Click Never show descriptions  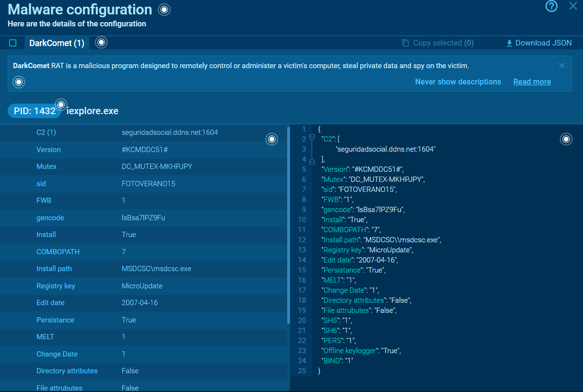click(458, 82)
